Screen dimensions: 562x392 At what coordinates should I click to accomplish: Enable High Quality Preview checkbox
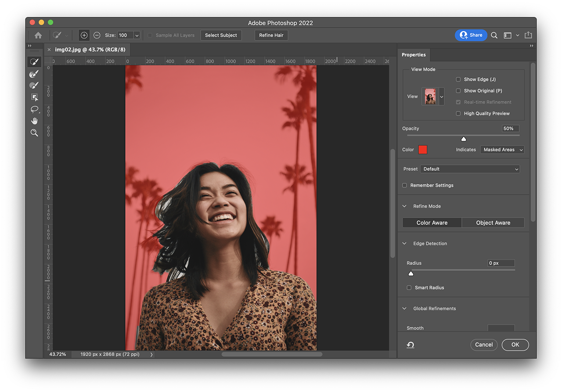(x=458, y=114)
